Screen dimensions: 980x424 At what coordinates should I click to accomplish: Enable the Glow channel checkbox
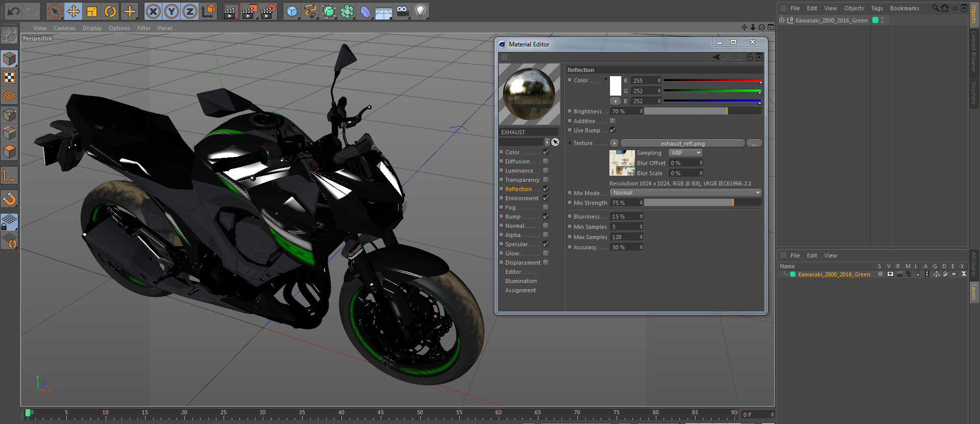[x=546, y=253]
